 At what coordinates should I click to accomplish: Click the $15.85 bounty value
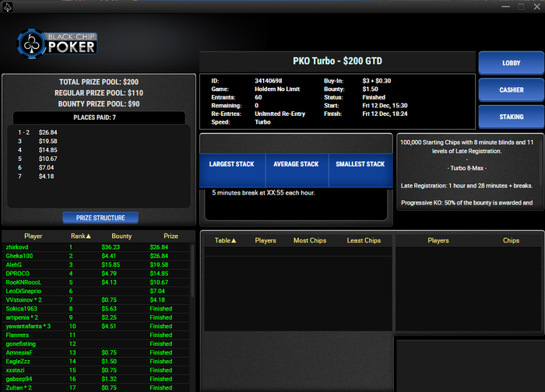pos(111,264)
